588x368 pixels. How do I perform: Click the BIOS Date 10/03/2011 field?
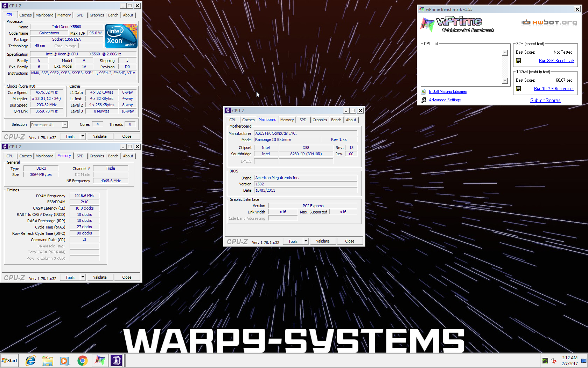pos(306,190)
